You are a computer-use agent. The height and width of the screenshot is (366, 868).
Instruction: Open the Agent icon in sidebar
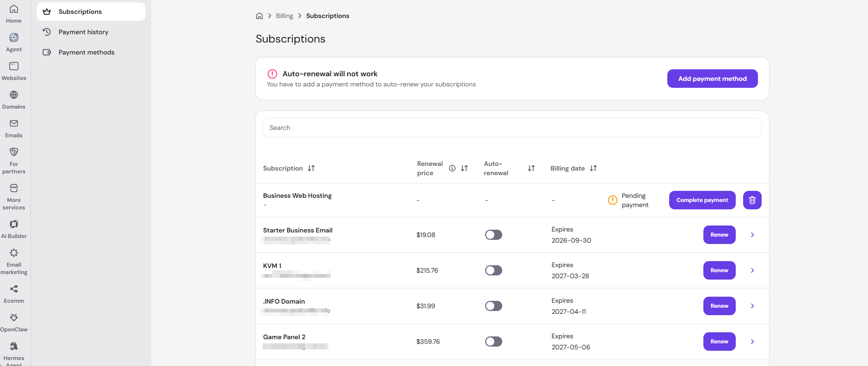[x=14, y=37]
